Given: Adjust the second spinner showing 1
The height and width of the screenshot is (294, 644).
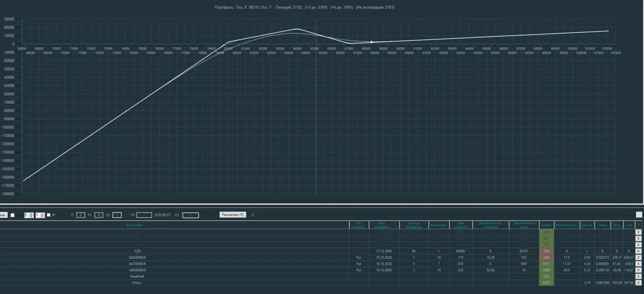Looking at the screenshot, I should tap(40, 215).
